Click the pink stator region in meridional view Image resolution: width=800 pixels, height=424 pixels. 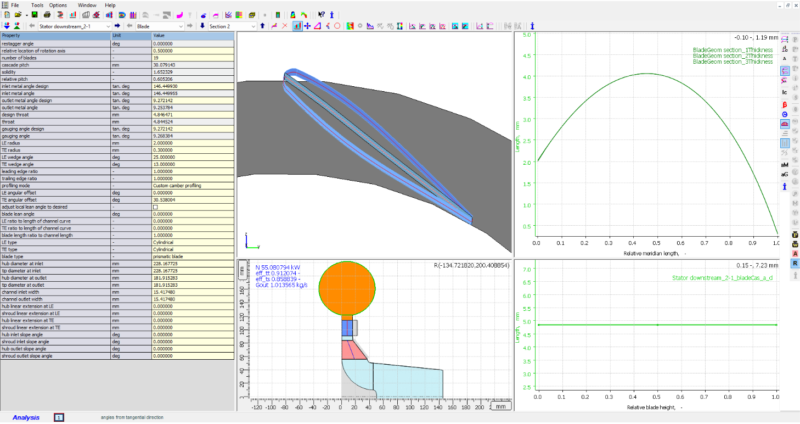coord(353,351)
